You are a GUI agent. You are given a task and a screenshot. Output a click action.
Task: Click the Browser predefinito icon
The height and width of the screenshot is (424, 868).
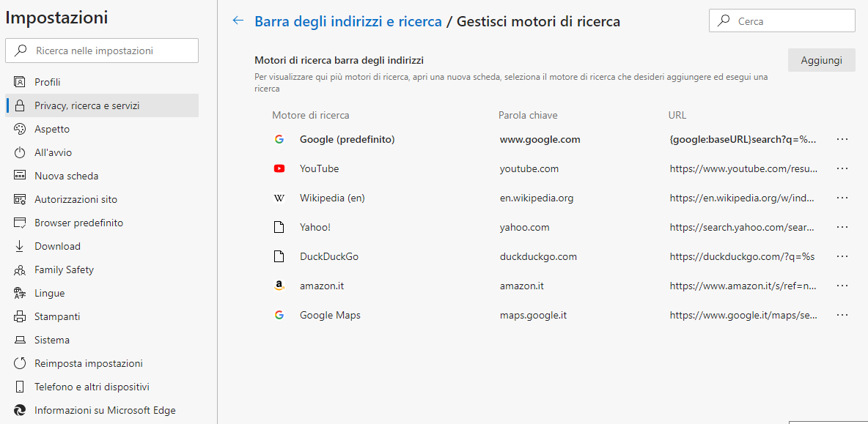[20, 223]
